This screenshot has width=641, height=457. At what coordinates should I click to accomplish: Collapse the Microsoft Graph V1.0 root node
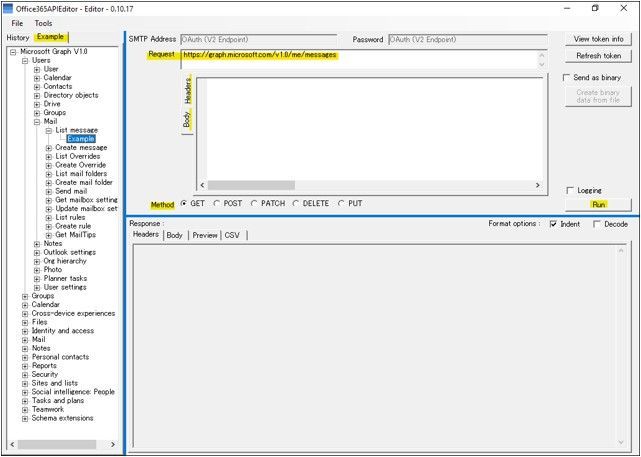tap(13, 52)
